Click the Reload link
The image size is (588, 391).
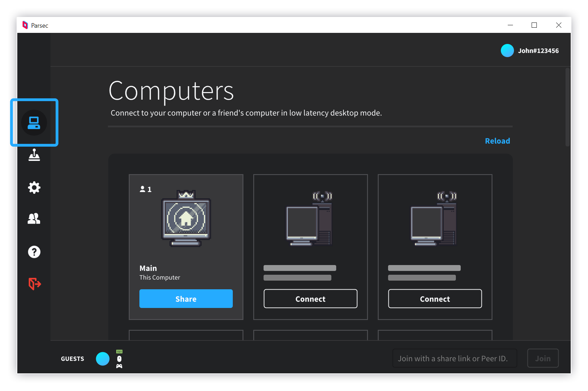(x=497, y=141)
